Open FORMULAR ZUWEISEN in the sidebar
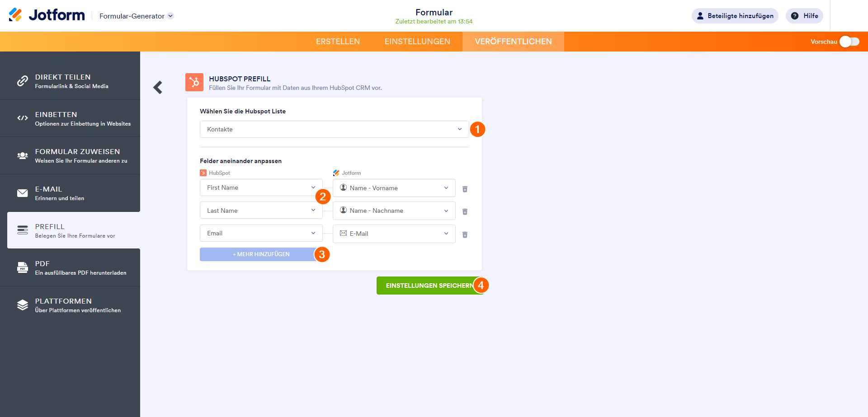The image size is (868, 417). point(70,155)
